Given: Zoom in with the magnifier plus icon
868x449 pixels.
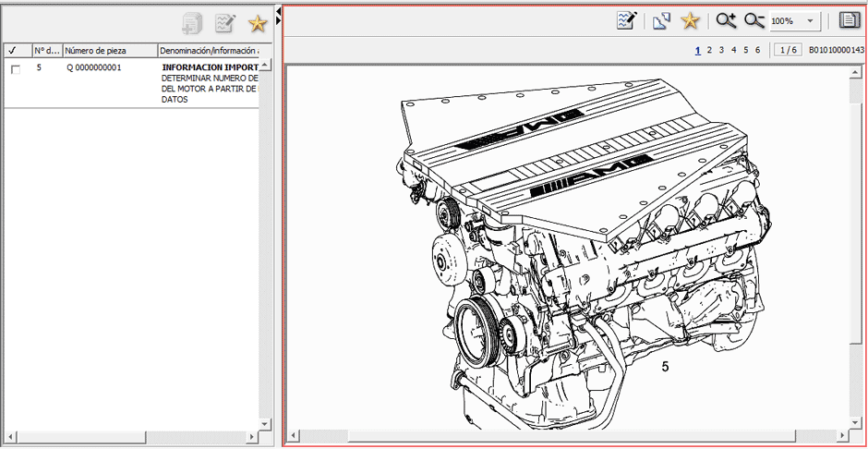Looking at the screenshot, I should tap(726, 21).
